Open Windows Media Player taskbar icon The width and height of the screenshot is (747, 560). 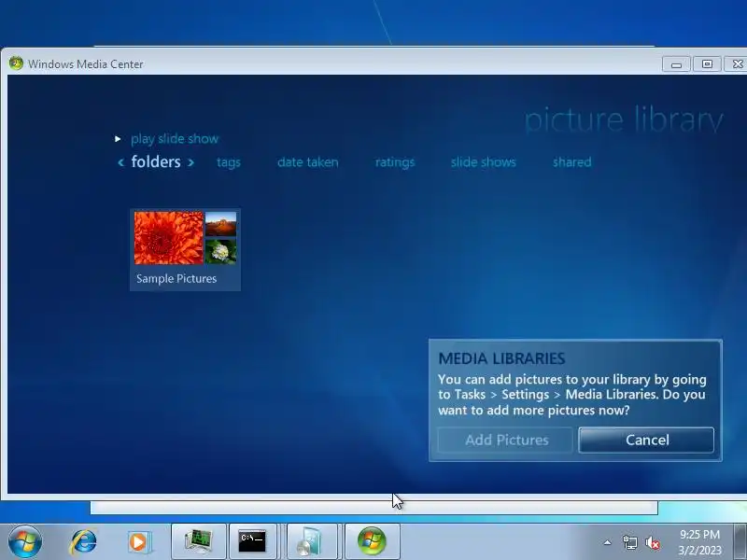pos(139,542)
